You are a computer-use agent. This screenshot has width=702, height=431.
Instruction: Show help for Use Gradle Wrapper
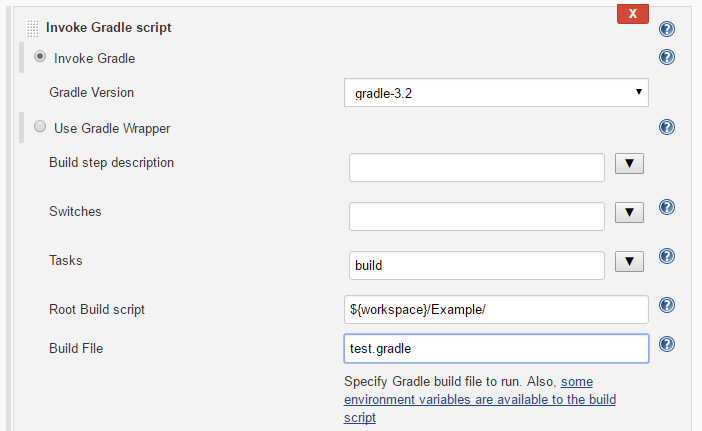point(667,127)
